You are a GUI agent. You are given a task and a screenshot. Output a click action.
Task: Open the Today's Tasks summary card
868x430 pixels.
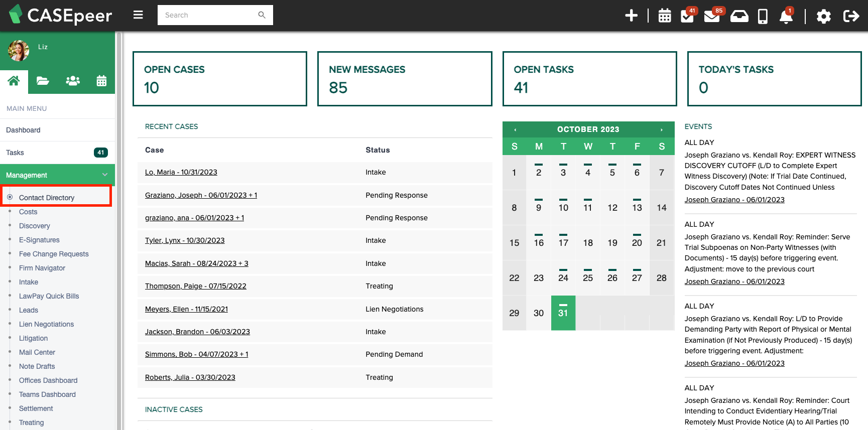(x=775, y=79)
